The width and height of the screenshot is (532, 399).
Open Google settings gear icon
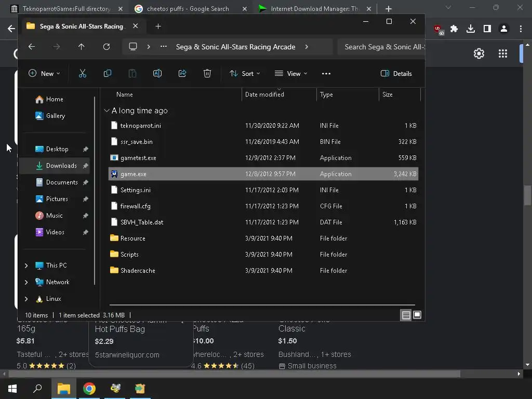coord(478,54)
